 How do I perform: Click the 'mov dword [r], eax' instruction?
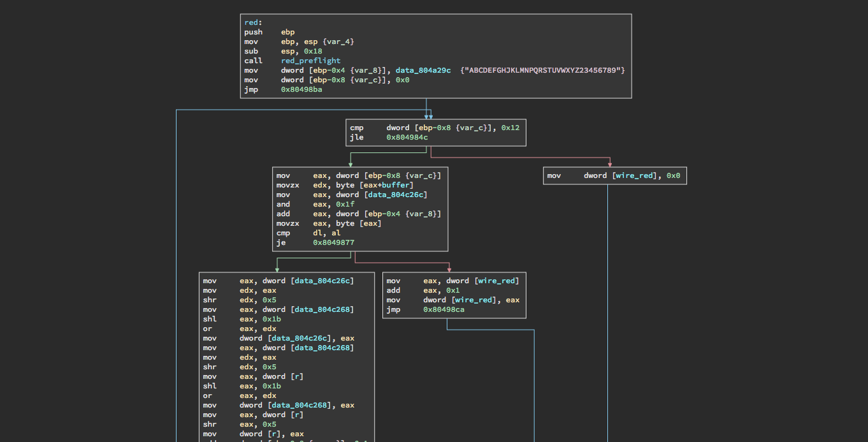(253, 434)
